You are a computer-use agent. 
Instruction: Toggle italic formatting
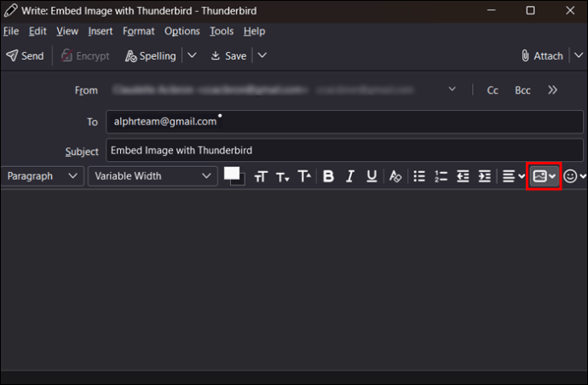[x=350, y=176]
